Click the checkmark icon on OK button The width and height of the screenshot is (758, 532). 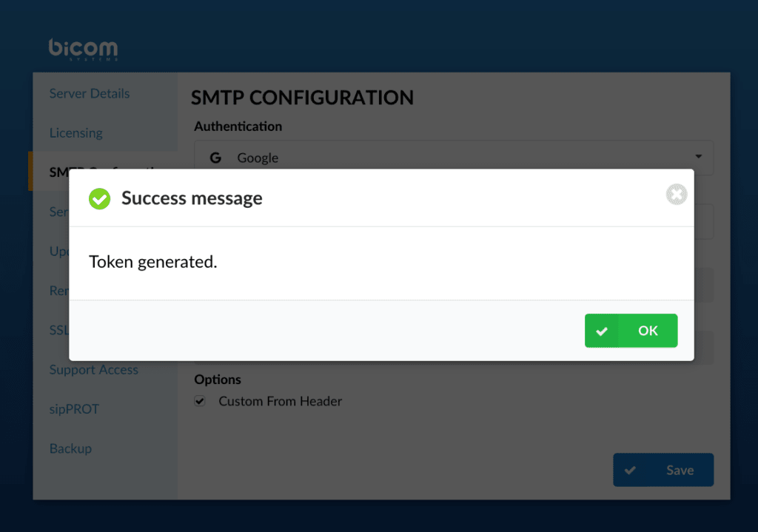click(602, 331)
